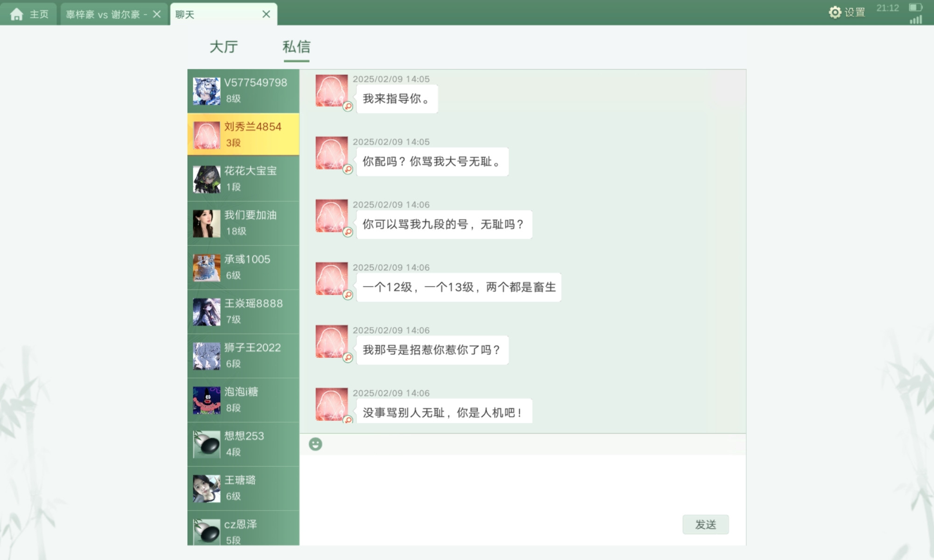
Task: Click the home icon in top bar
Action: tap(16, 14)
